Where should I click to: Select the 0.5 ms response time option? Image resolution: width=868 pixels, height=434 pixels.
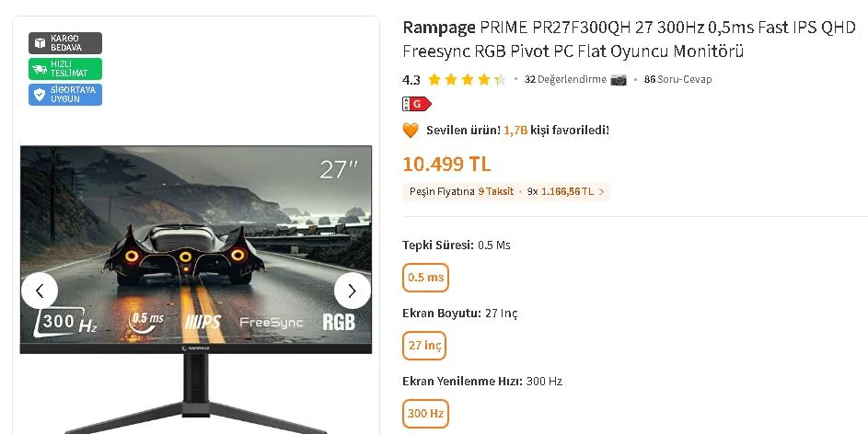click(x=425, y=278)
